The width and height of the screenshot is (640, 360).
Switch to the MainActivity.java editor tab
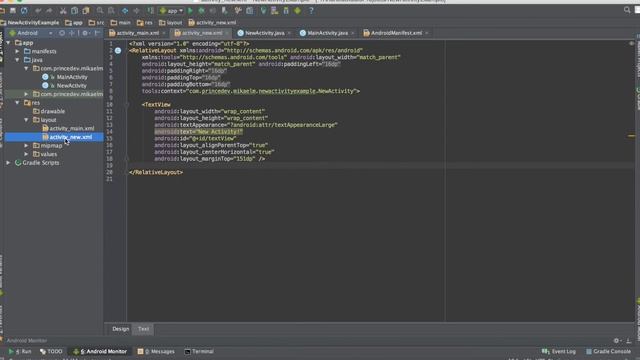coord(327,33)
